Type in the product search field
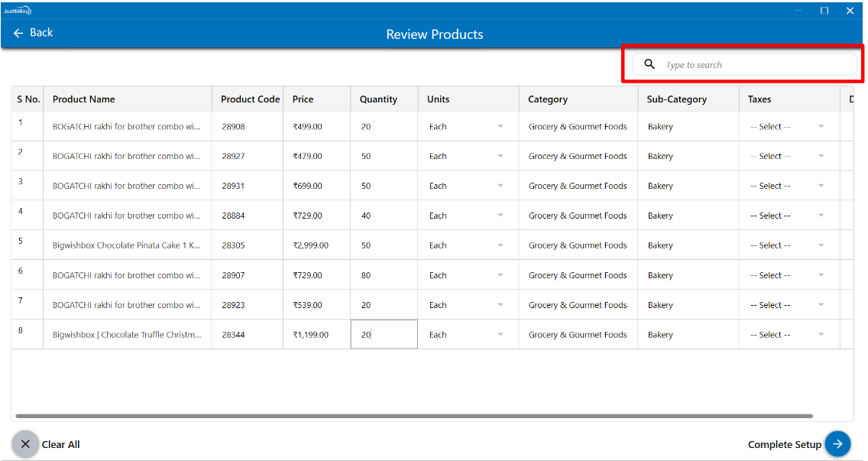The height and width of the screenshot is (461, 868). [x=756, y=65]
